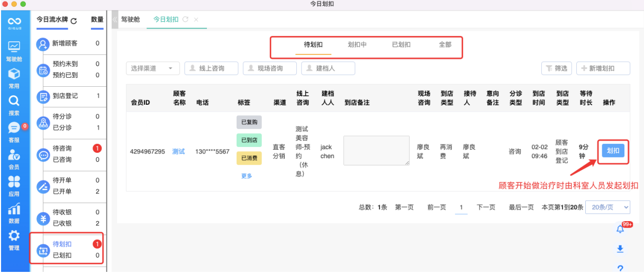
Task: Click the blue 划扣 action button
Action: coord(613,151)
